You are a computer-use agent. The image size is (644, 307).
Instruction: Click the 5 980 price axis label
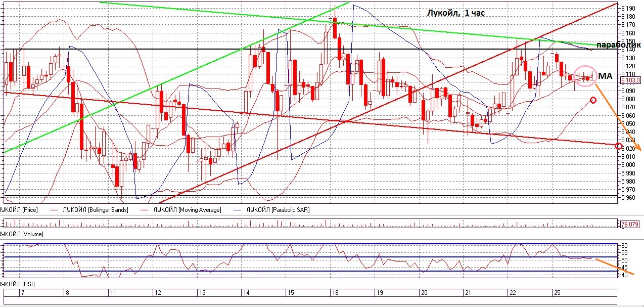628,182
